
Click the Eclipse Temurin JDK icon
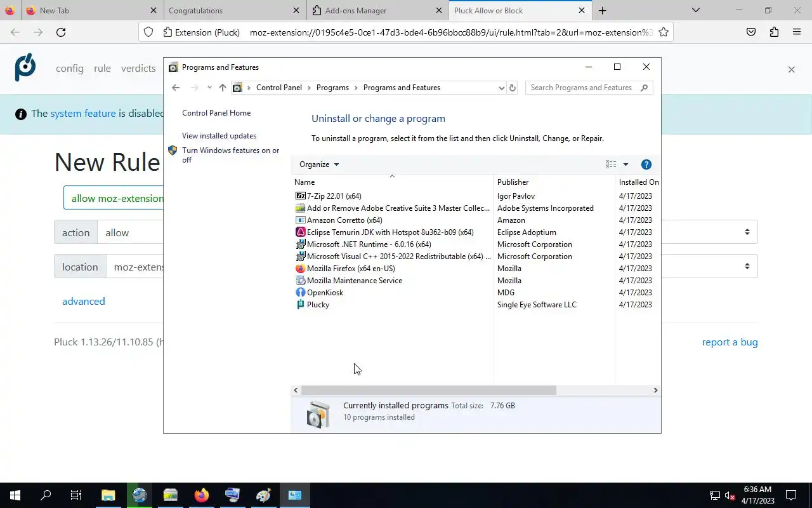(x=301, y=232)
